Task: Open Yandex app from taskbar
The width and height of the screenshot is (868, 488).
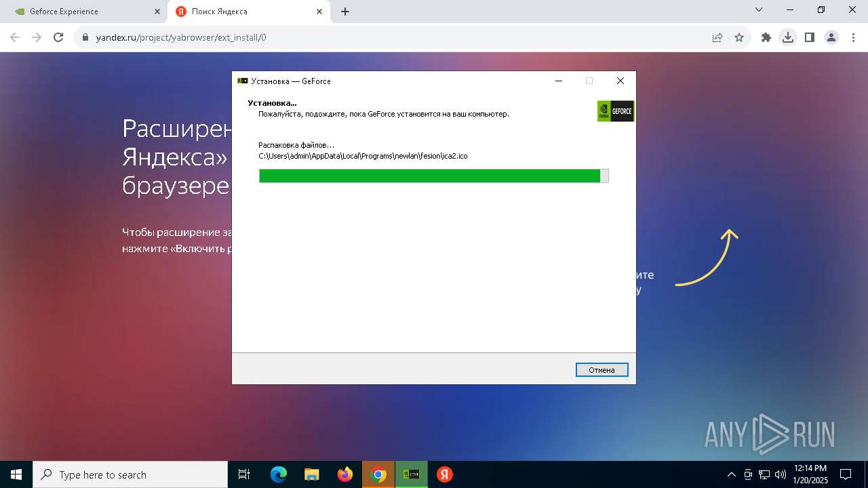Action: click(x=445, y=474)
